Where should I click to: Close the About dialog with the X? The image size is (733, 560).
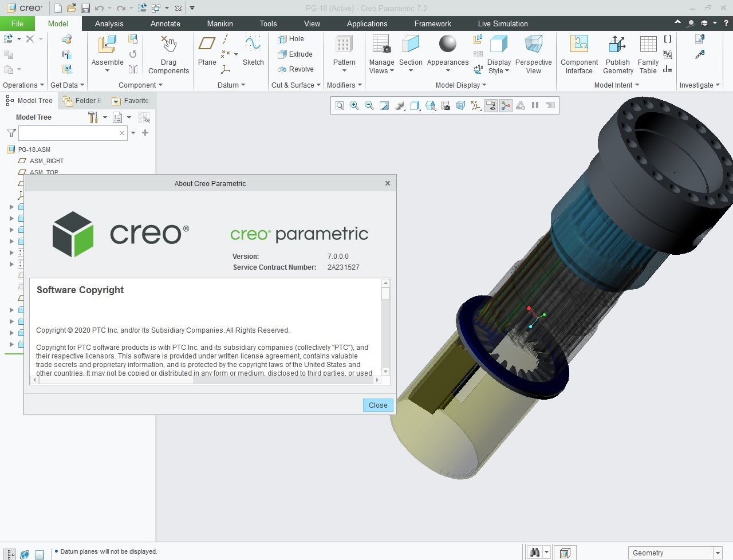388,183
